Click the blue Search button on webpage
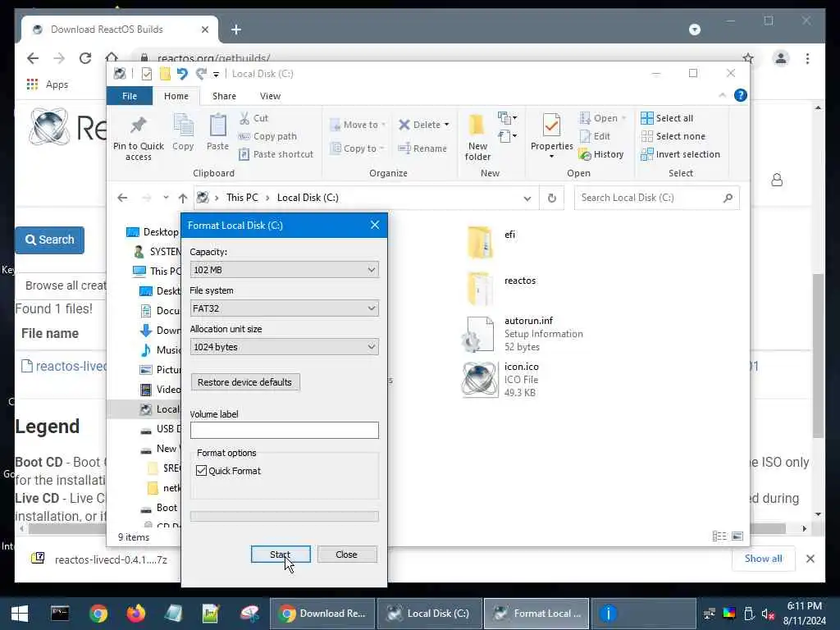The image size is (840, 630). click(49, 240)
